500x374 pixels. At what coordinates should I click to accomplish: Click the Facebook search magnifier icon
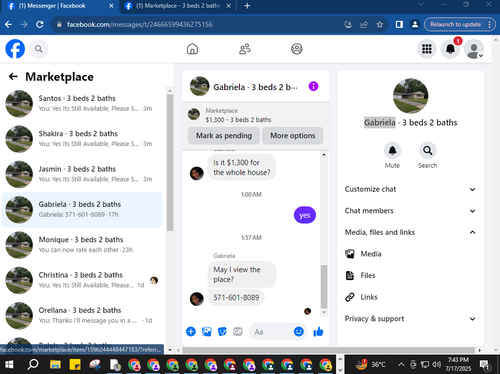39,49
